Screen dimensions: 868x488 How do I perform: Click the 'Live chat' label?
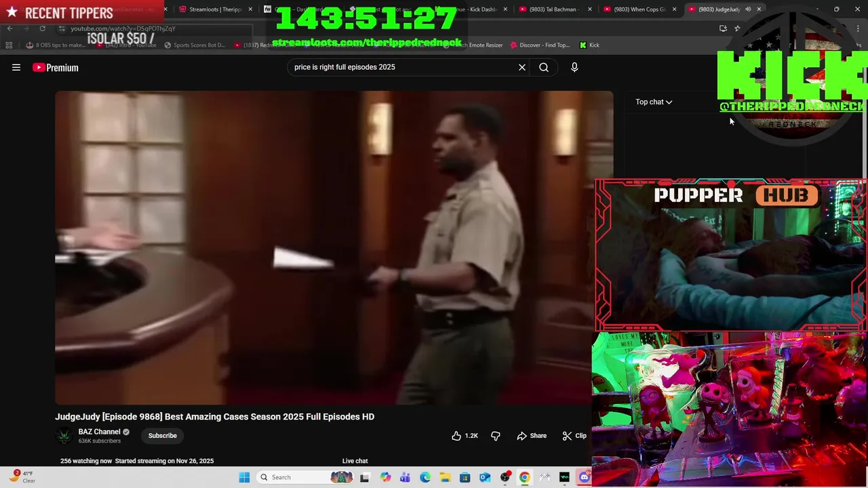(355, 461)
